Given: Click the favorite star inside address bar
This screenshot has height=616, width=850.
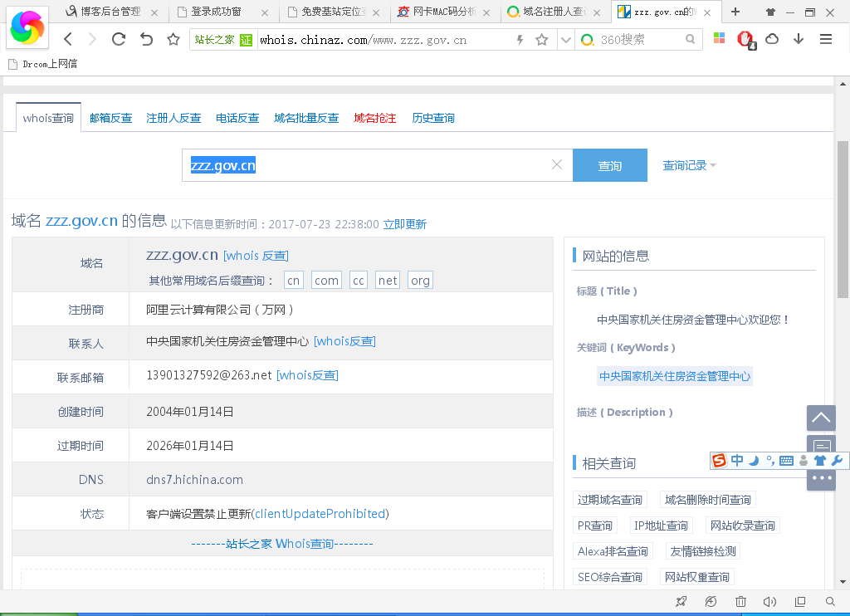Looking at the screenshot, I should 541,40.
